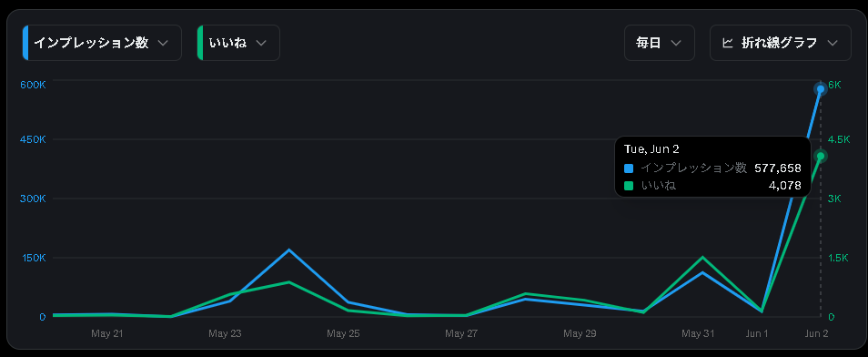This screenshot has height=357, width=868.
Task: Click the green swatch in the tooltip
Action: (x=629, y=186)
